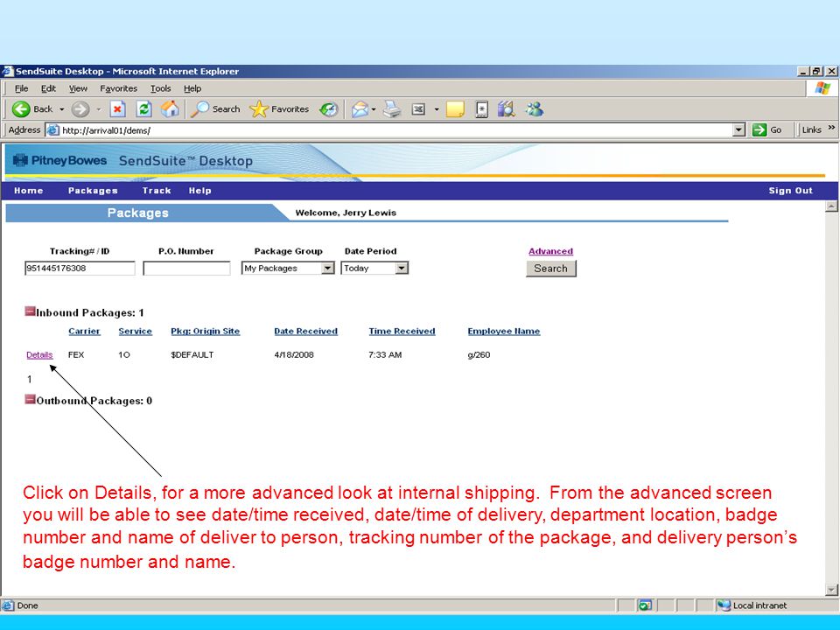Sort by Employee Name header
The height and width of the screenshot is (630, 840).
tap(504, 331)
